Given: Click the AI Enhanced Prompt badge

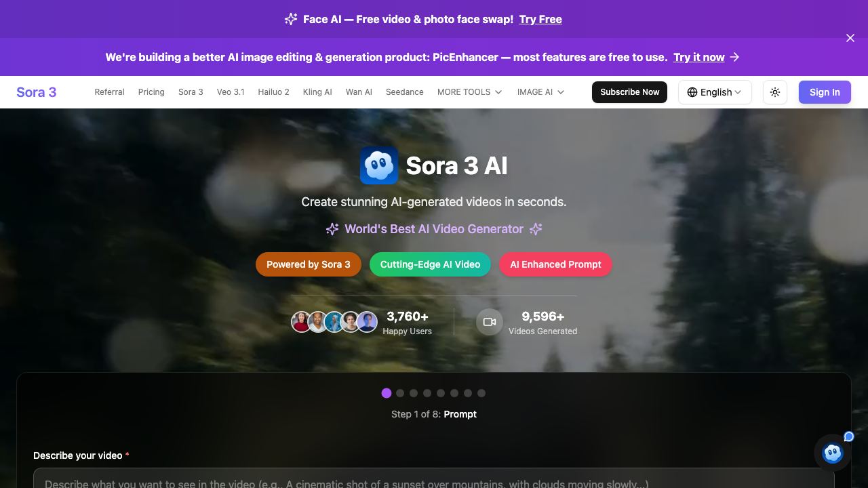Looking at the screenshot, I should click(x=555, y=264).
